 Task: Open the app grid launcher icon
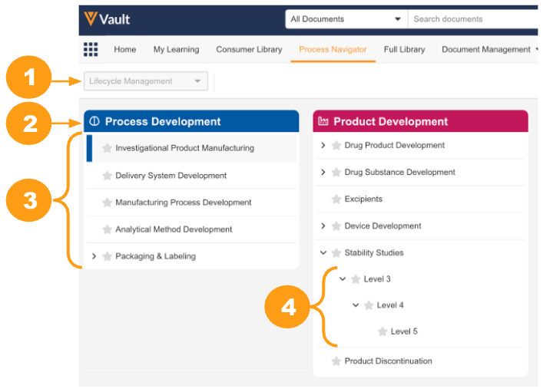tap(91, 50)
